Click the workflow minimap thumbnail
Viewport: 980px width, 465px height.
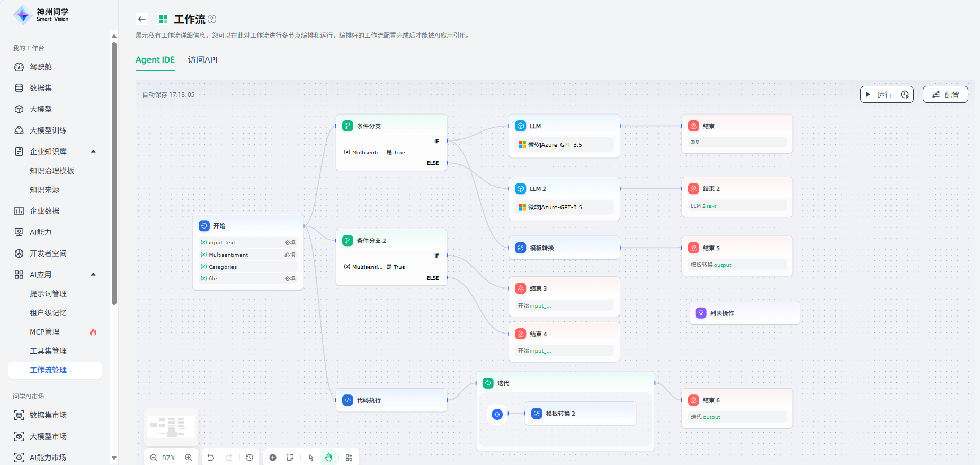[171, 427]
